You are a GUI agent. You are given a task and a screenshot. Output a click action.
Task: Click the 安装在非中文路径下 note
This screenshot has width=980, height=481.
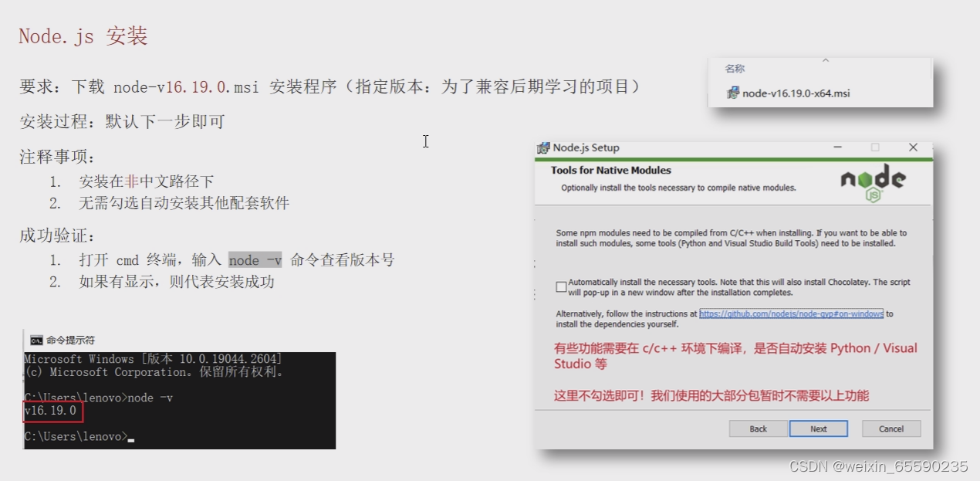[147, 181]
